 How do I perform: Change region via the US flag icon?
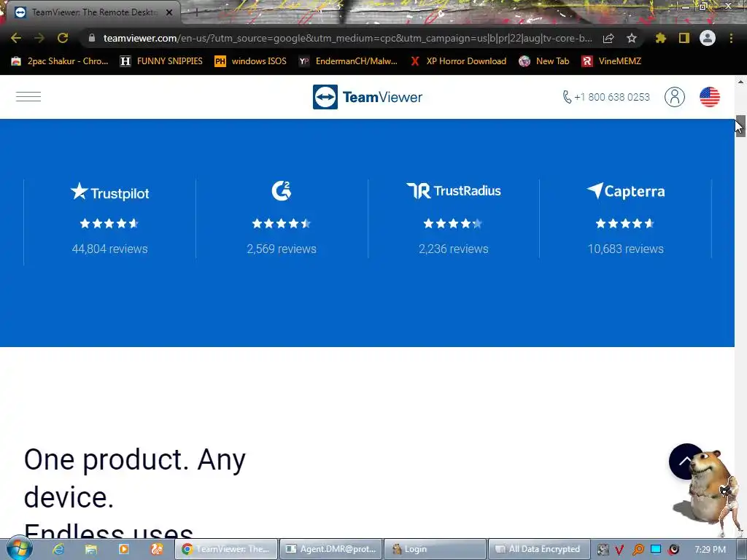[x=710, y=97]
